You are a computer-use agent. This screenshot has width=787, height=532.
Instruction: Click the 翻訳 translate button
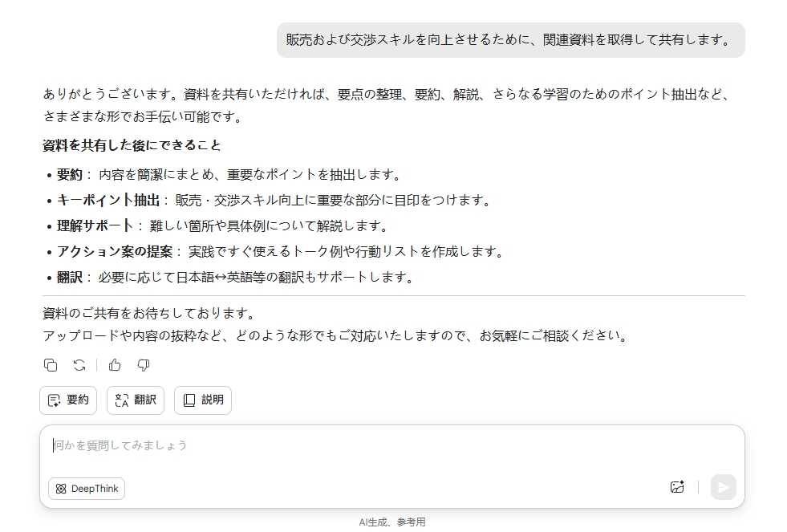coord(136,400)
